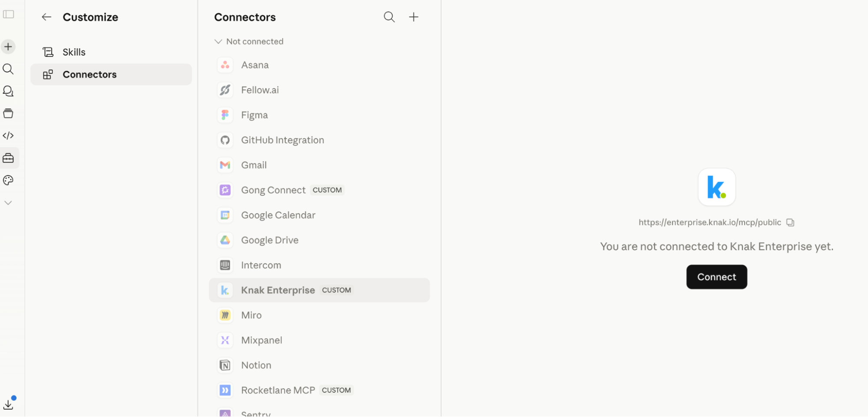Copy the Knak MCP URL

tap(790, 222)
